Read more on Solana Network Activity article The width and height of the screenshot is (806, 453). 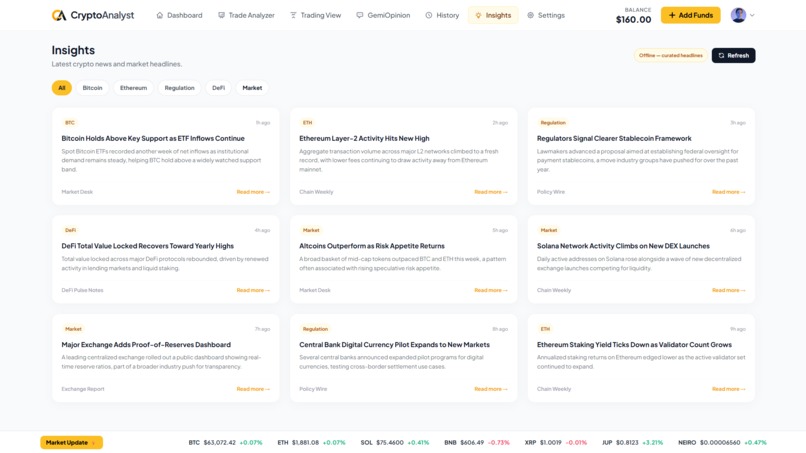728,291
